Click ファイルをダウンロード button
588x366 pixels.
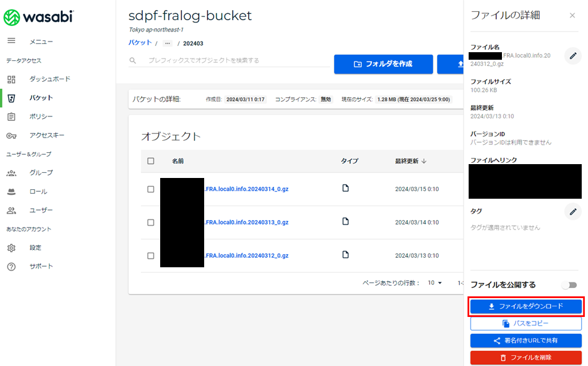coord(526,306)
